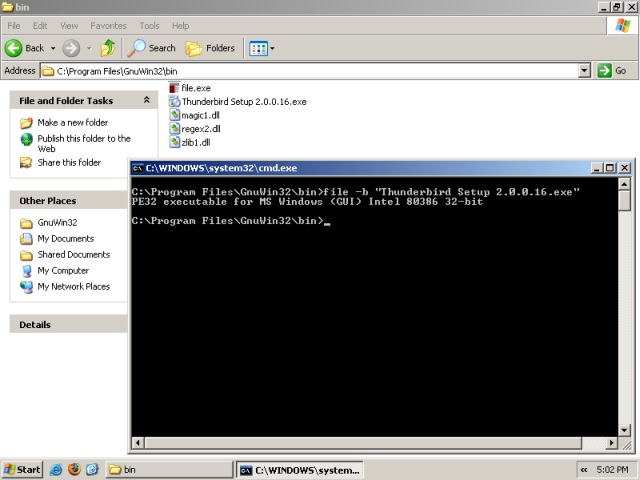
Task: Open the Back history dropdown arrow
Action: pyautogui.click(x=53, y=48)
